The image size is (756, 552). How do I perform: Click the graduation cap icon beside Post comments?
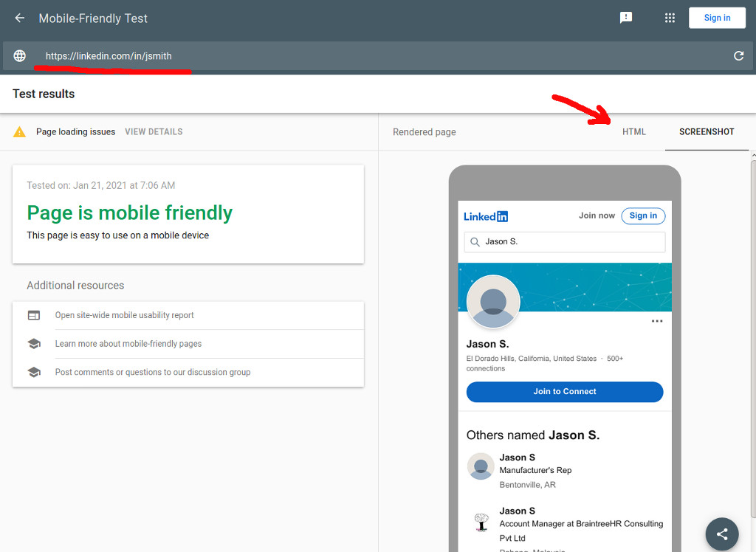[x=34, y=372]
